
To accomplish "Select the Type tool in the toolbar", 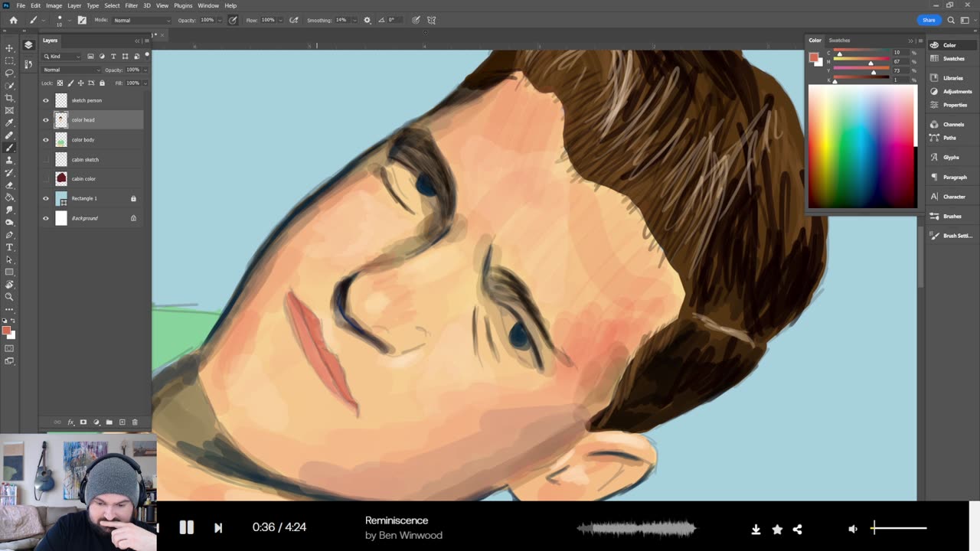I will click(x=9, y=247).
